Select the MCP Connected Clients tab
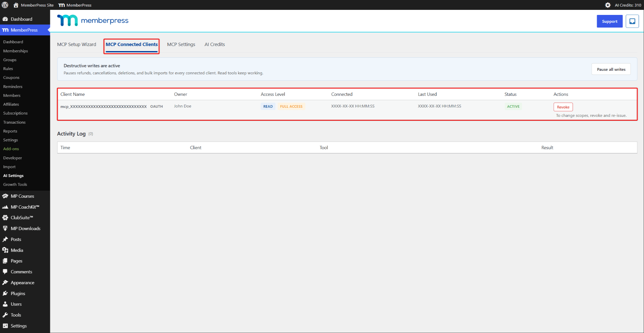The width and height of the screenshot is (644, 333). (132, 44)
